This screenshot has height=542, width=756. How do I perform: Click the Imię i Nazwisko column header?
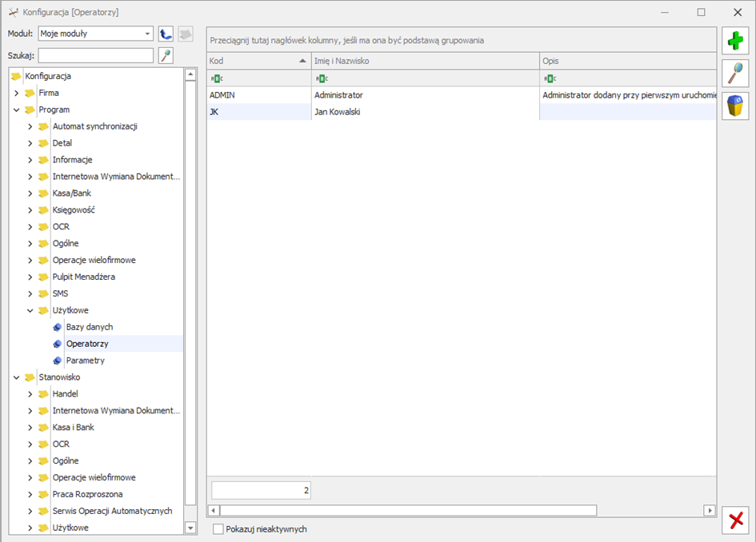424,61
